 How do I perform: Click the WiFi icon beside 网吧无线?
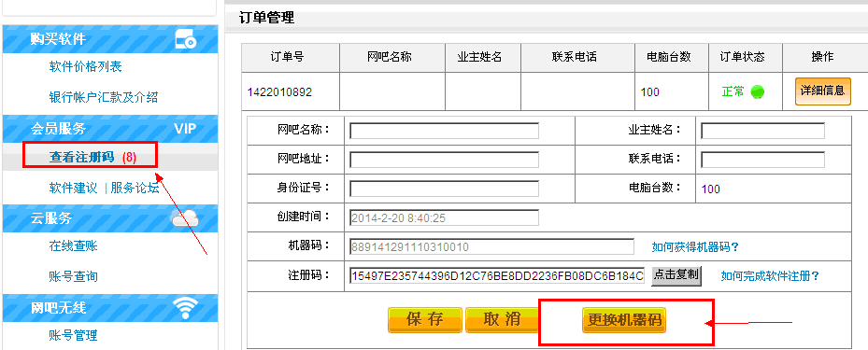pyautogui.click(x=185, y=307)
